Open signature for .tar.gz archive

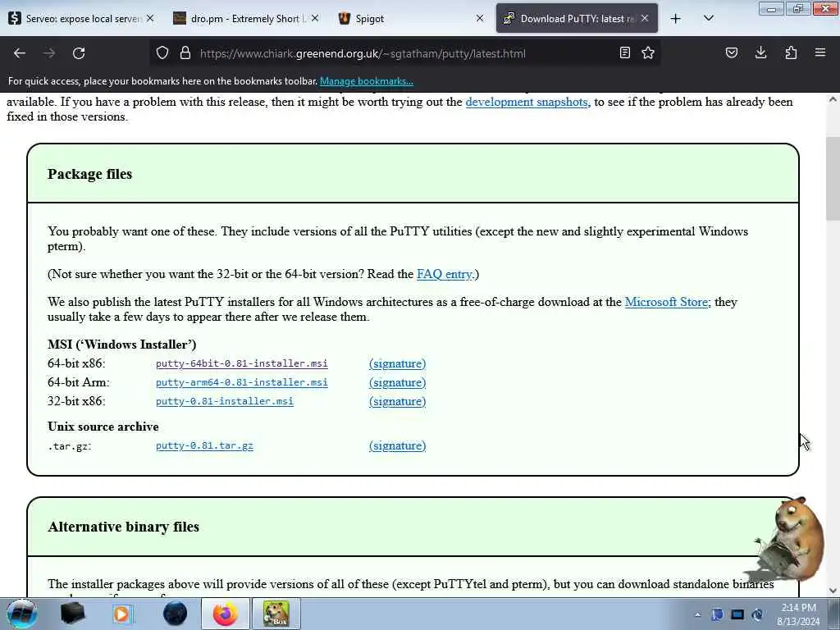point(398,445)
